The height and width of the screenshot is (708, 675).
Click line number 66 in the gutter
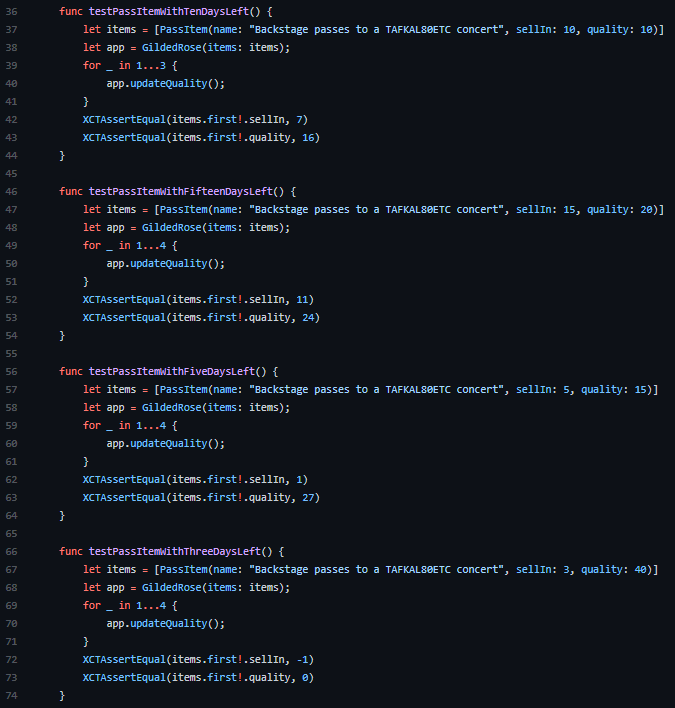pyautogui.click(x=10, y=551)
